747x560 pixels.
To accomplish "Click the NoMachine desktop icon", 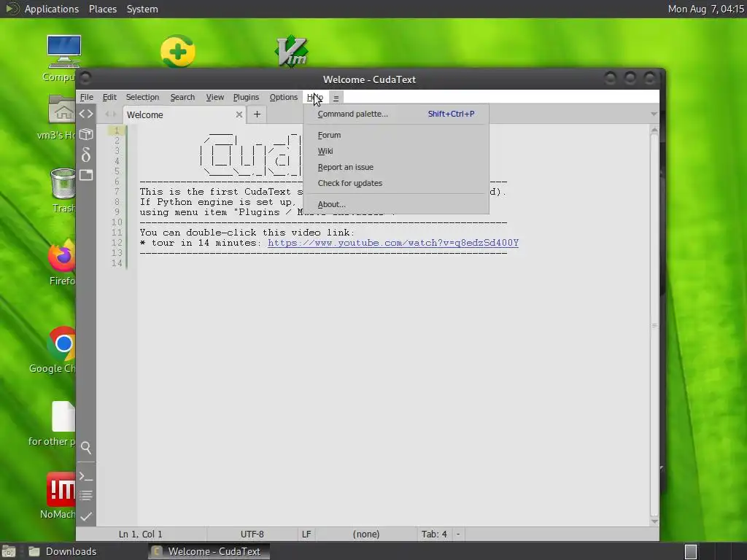I will point(61,489).
